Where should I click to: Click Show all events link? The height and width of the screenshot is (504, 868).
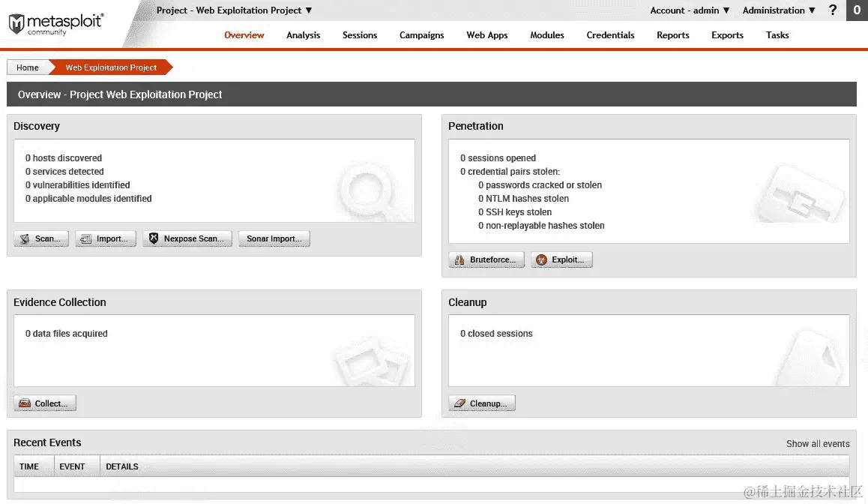tap(818, 444)
